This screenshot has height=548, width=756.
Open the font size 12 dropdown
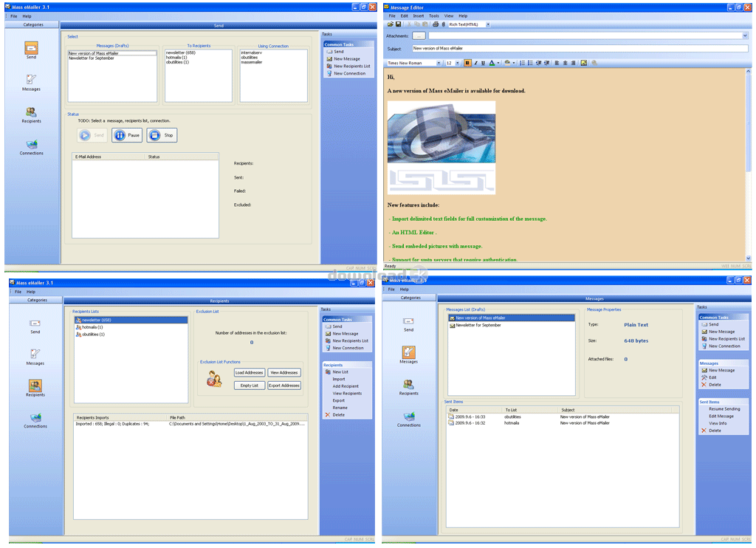(458, 63)
